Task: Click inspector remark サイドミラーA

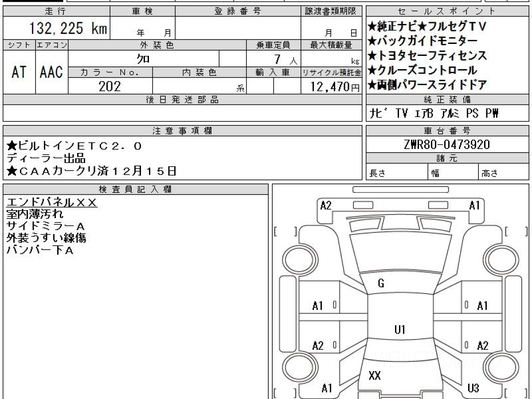Action: coord(46,226)
